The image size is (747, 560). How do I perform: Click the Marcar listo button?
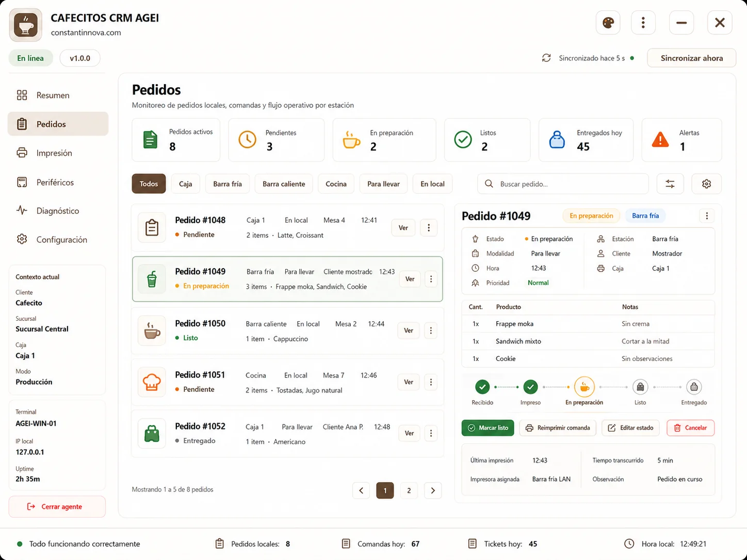pos(488,427)
